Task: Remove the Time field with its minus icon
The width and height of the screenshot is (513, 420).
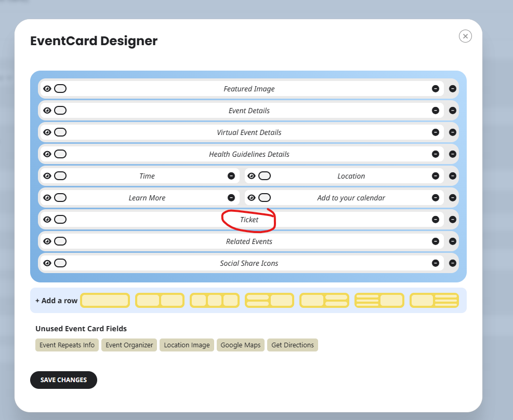Action: (x=231, y=176)
